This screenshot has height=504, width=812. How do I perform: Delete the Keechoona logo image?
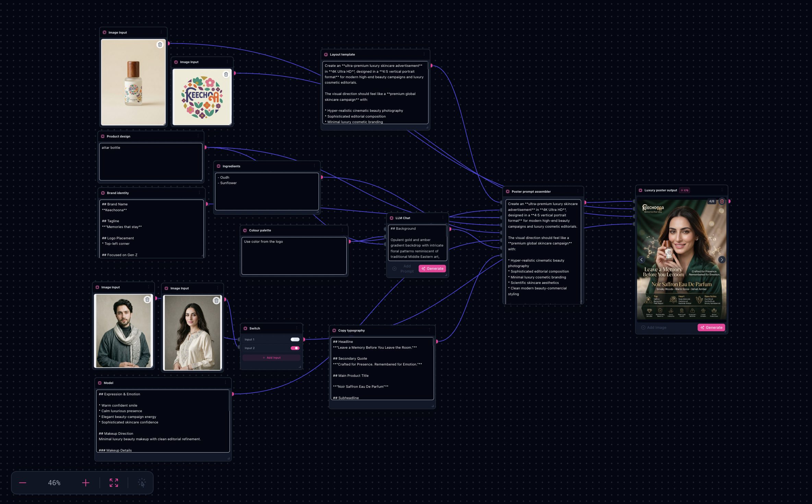pos(226,74)
